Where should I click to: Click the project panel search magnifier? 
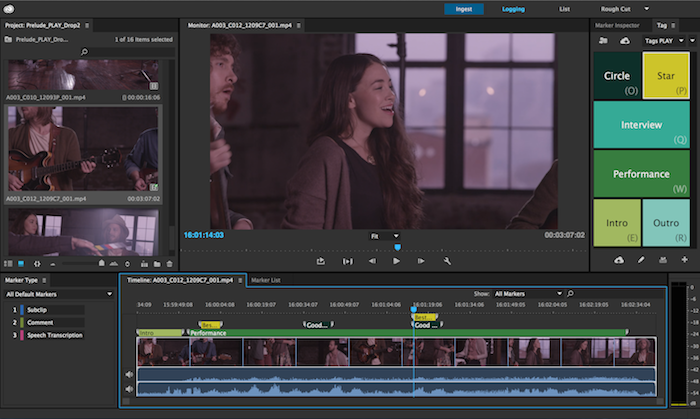(x=84, y=52)
